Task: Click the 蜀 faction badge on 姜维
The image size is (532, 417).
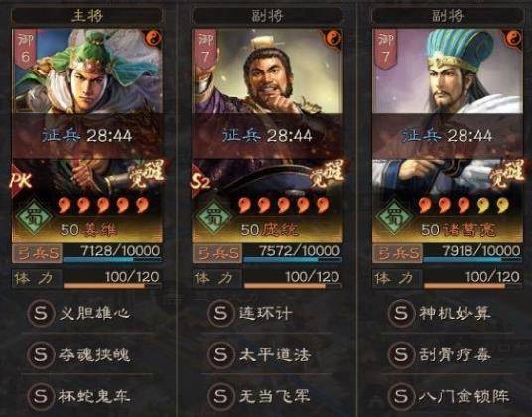Action: tap(34, 216)
